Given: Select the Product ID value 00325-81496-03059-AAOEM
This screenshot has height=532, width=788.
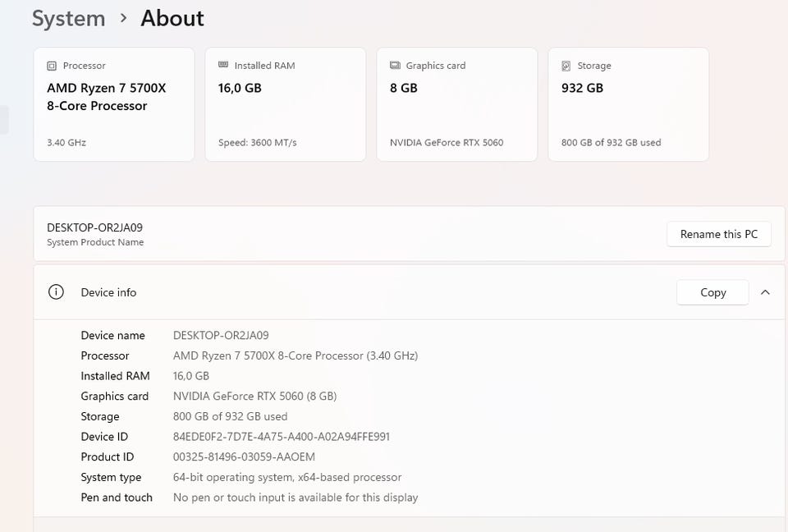Looking at the screenshot, I should coord(245,457).
